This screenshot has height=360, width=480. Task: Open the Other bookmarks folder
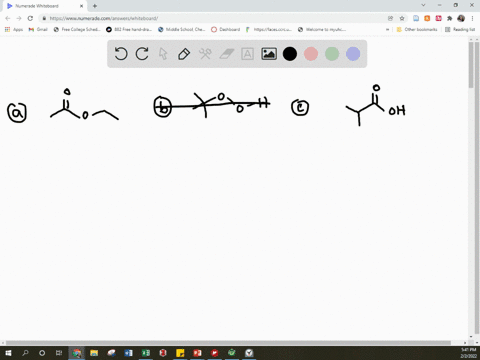[x=417, y=29]
